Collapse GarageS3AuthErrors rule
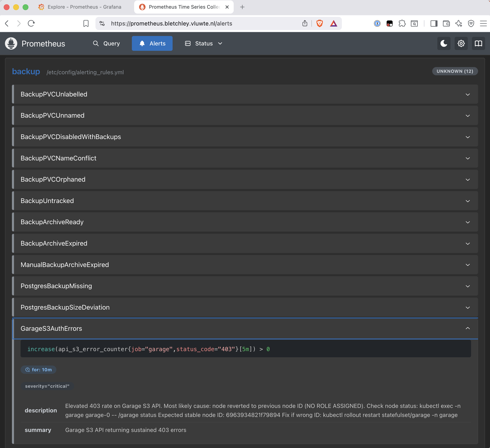This screenshot has height=448, width=490. [245, 328]
